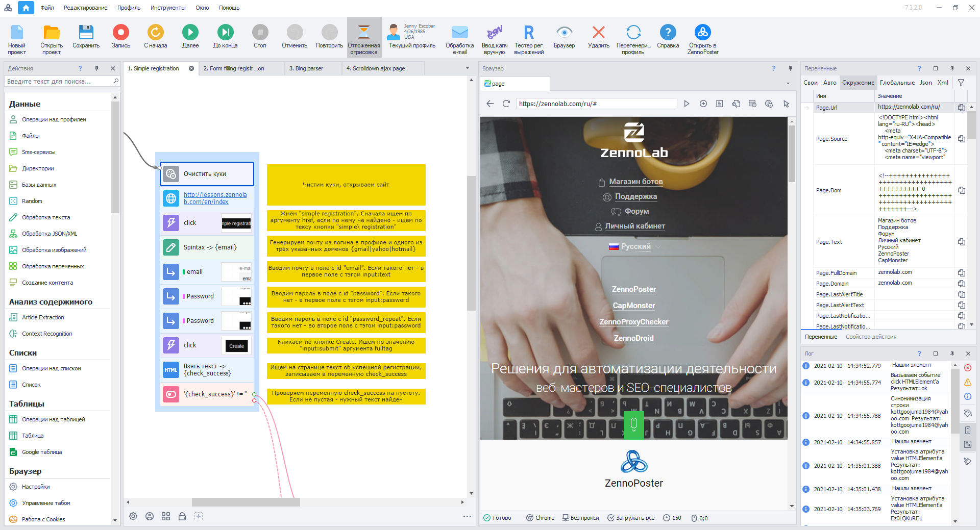Open the 'Открыть проект' folder icon
The width and height of the screenshot is (980, 530).
[x=52, y=32]
